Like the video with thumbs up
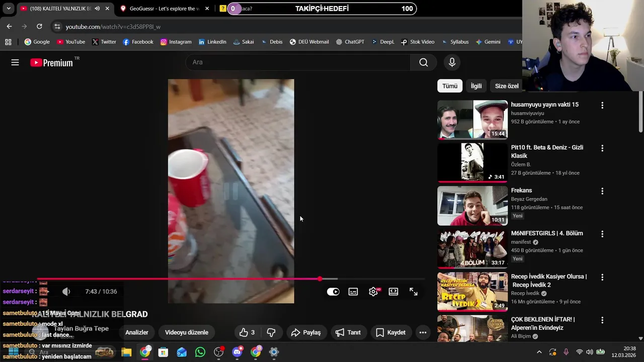644x362 pixels. 247,332
